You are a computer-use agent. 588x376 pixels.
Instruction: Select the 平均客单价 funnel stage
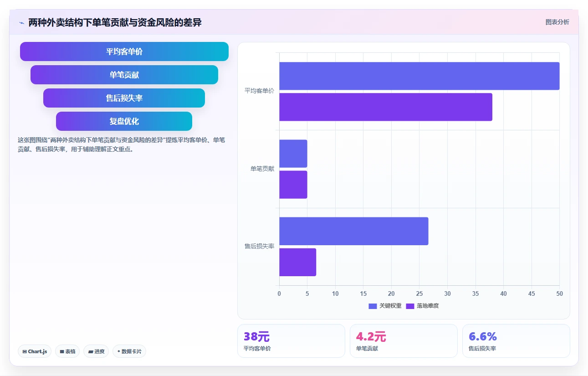[x=124, y=52]
